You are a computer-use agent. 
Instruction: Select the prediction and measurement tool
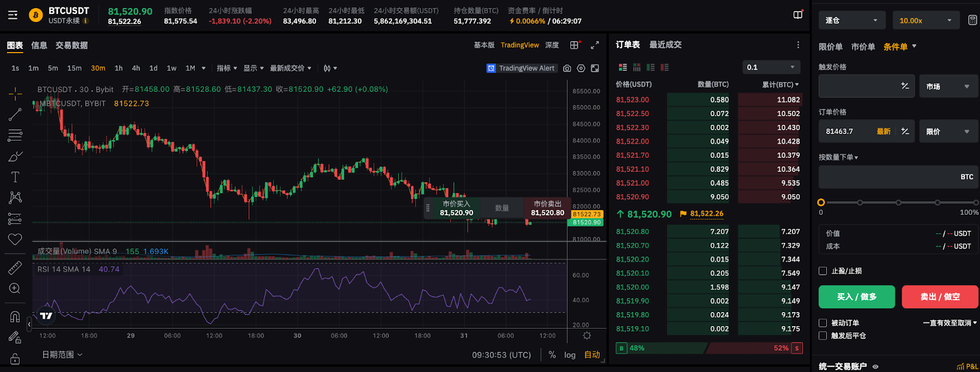tap(15, 218)
